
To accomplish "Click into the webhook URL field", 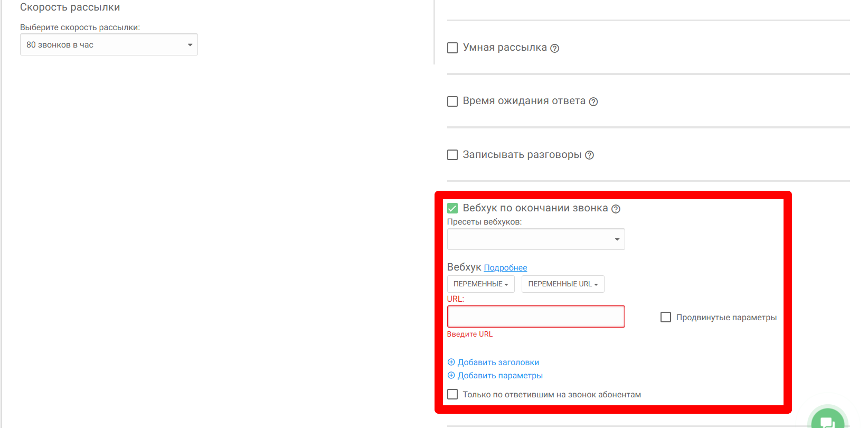I will coord(535,317).
